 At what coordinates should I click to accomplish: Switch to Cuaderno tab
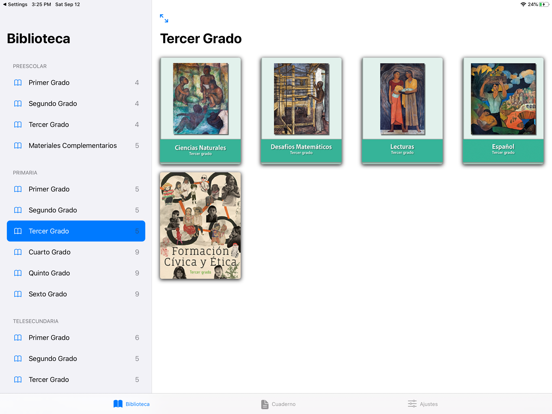click(x=278, y=404)
